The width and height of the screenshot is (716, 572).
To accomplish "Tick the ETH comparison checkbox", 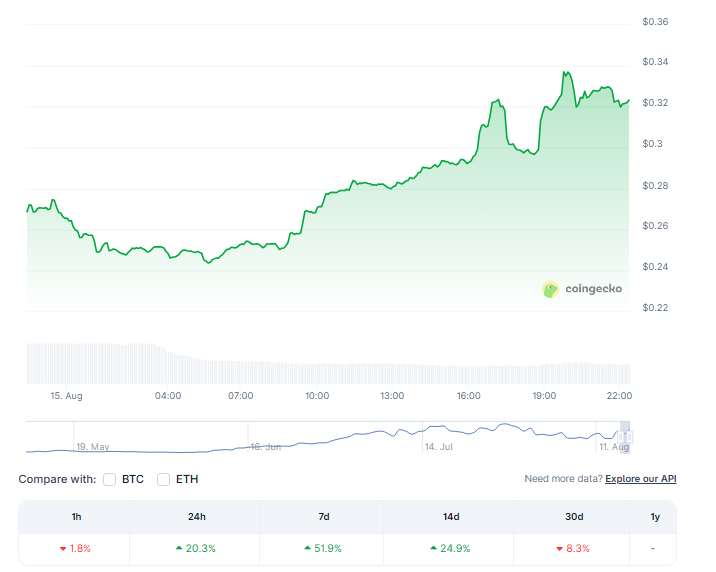I will 164,479.
